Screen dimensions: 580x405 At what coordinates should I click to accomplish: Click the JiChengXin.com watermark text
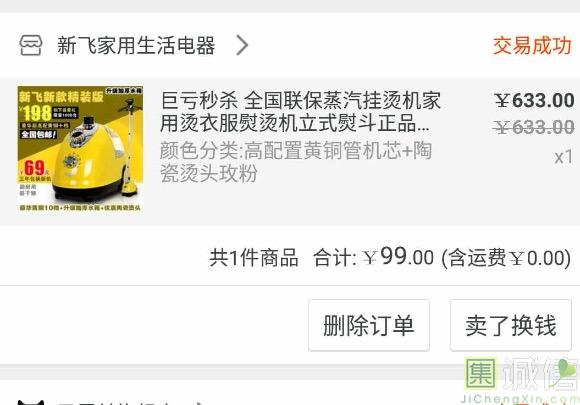click(x=520, y=399)
